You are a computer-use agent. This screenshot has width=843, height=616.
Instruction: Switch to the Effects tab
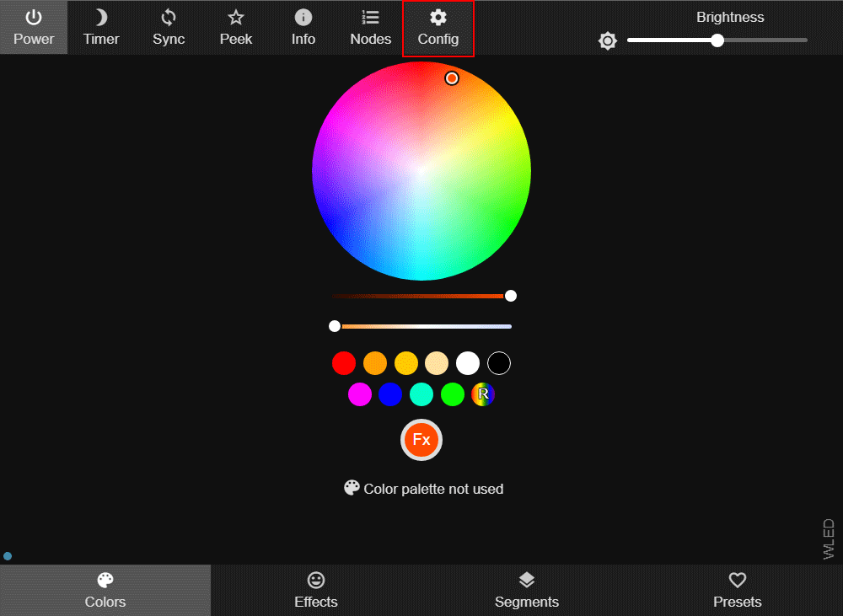pos(316,590)
